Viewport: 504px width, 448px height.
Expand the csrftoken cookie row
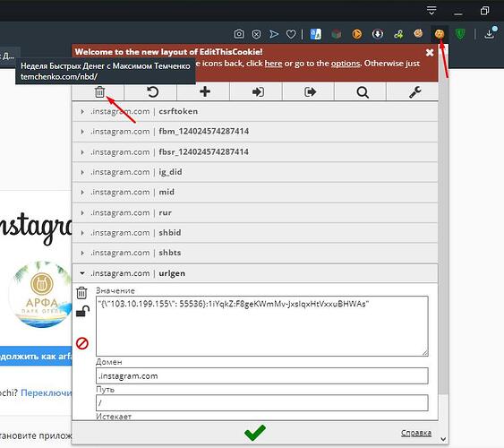pos(255,111)
